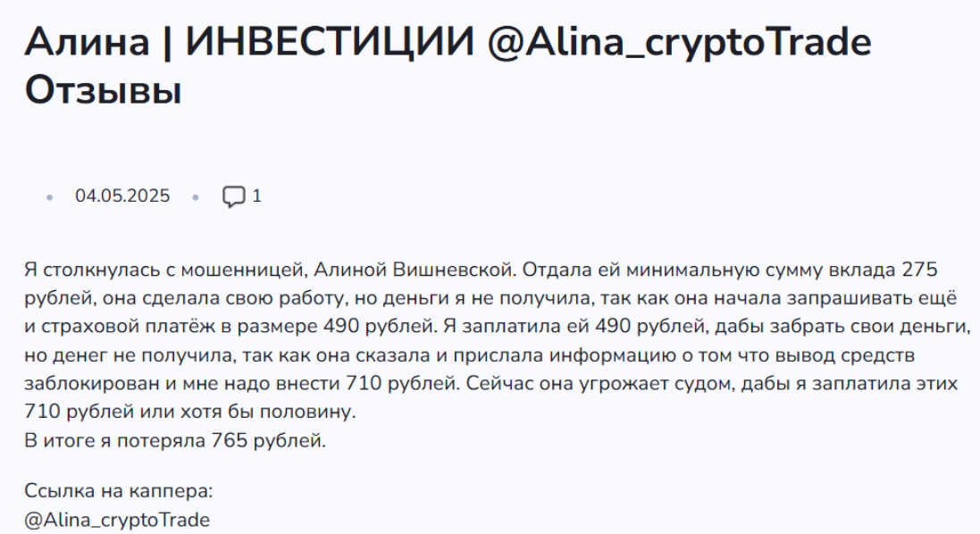The width and height of the screenshot is (980, 534).
Task: Click "минимальную сумму вклада 275" in the text
Action: click(793, 270)
